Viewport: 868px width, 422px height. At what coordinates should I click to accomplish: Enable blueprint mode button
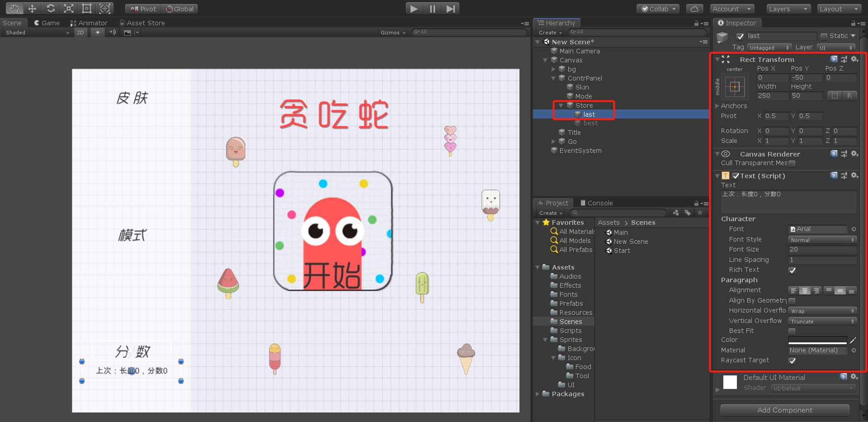(x=835, y=95)
